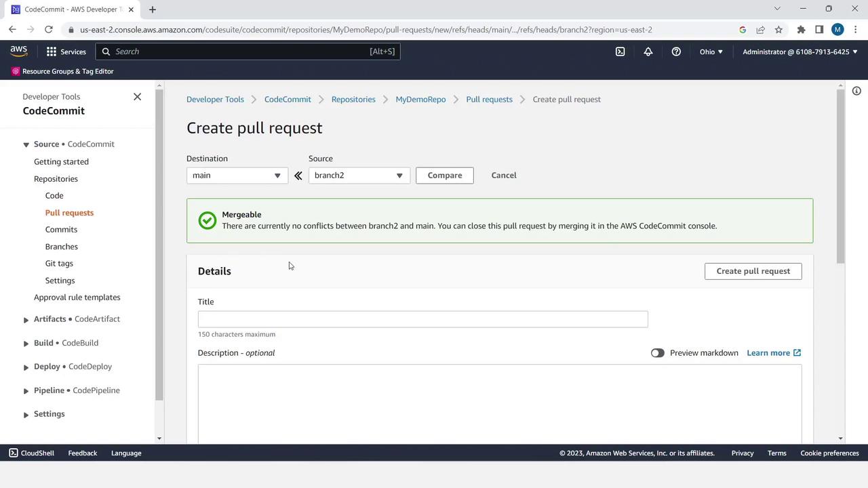The image size is (868, 488).
Task: Expand the Build CodeBuild section
Action: point(26,344)
